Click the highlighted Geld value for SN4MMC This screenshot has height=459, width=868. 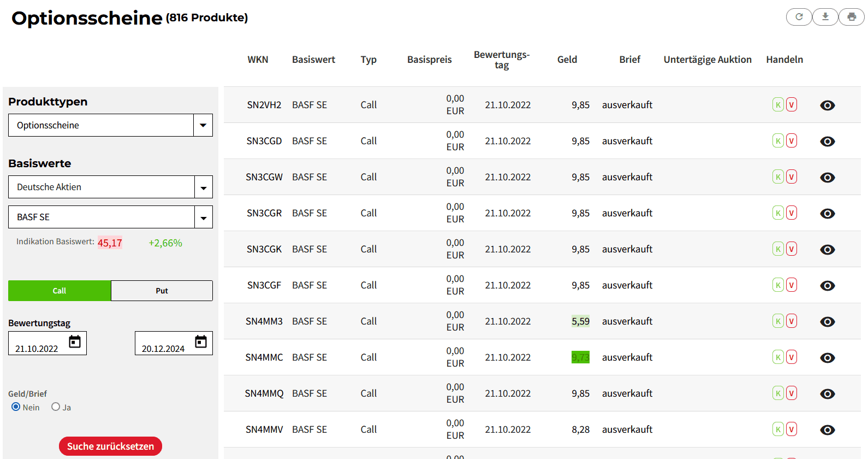point(580,357)
